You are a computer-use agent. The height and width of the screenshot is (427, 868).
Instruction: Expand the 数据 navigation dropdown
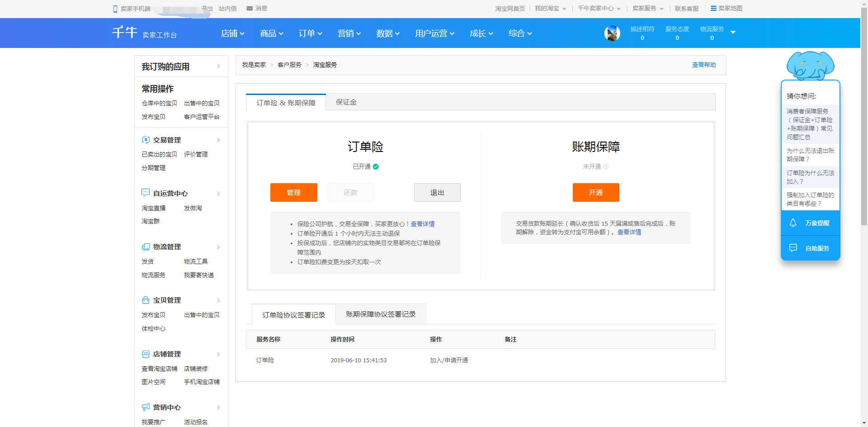pos(388,33)
